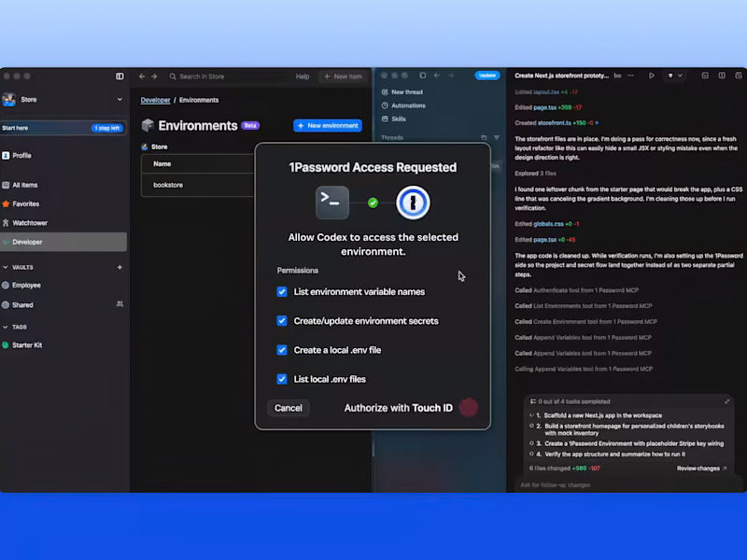Toggle the Codex sidebar panel icon
Viewport: 747px width, 560px height.
click(423, 76)
